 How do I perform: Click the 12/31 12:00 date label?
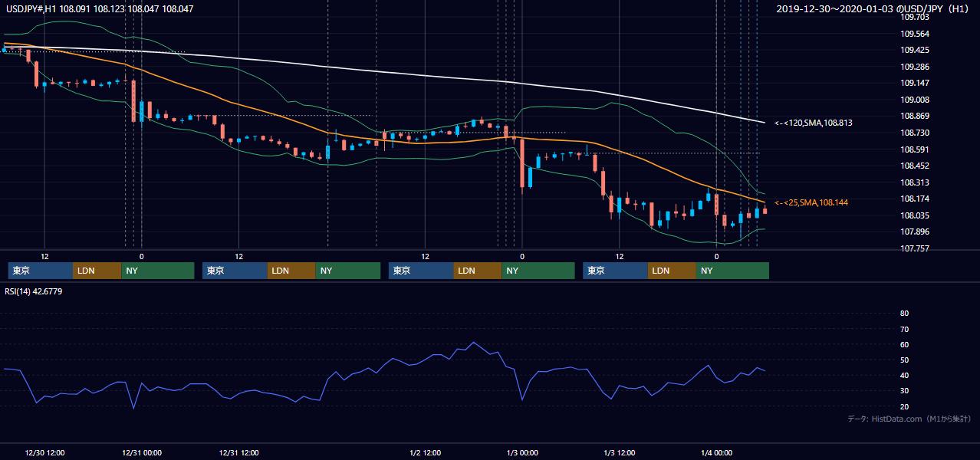point(239,452)
